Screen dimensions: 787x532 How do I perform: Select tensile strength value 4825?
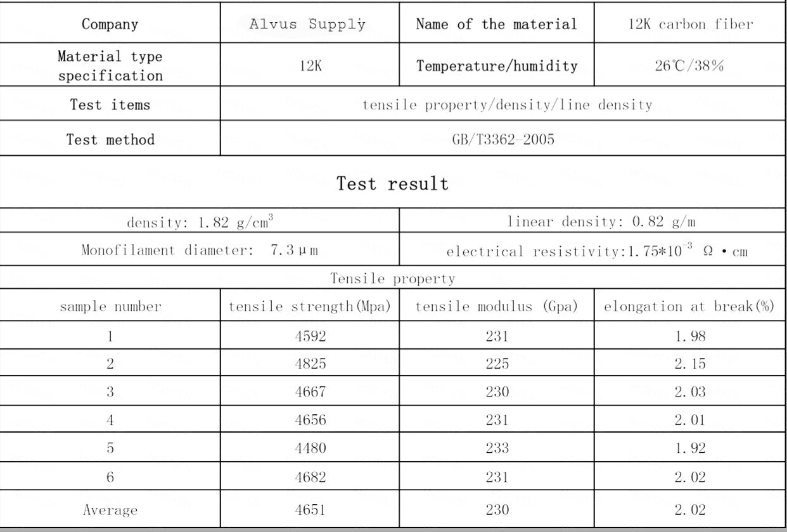click(309, 365)
